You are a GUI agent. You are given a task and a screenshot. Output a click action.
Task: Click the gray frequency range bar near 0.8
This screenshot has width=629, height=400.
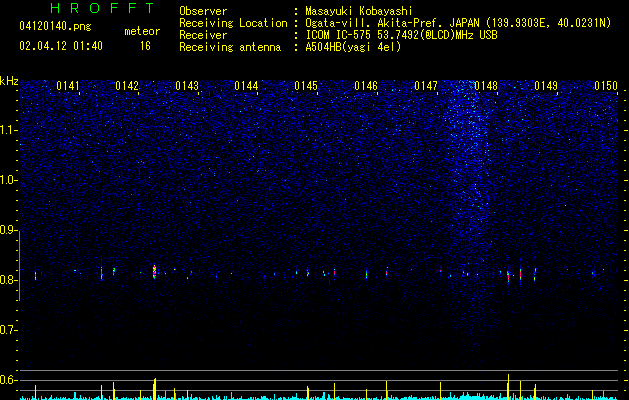point(19,265)
